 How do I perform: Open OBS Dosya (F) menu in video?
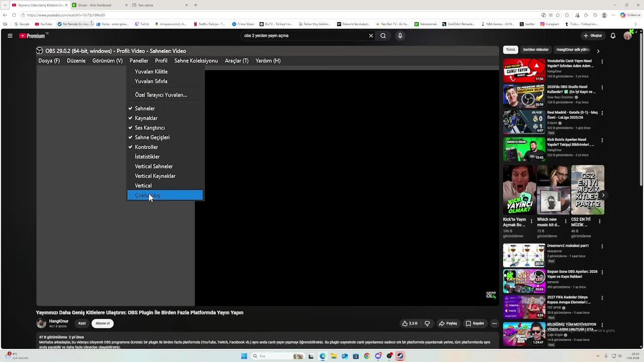[49, 61]
